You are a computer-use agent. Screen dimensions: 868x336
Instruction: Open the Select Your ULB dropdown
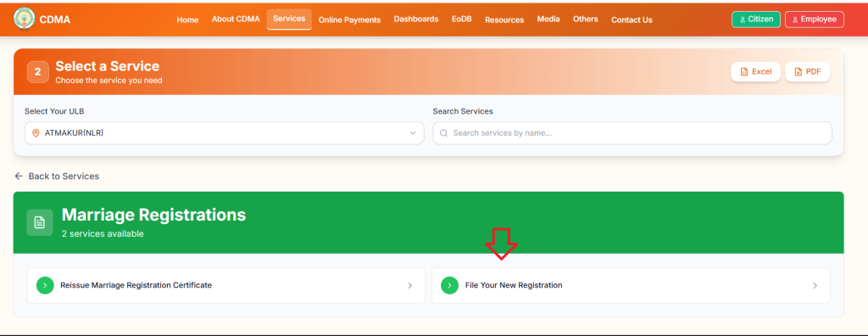pyautogui.click(x=224, y=133)
